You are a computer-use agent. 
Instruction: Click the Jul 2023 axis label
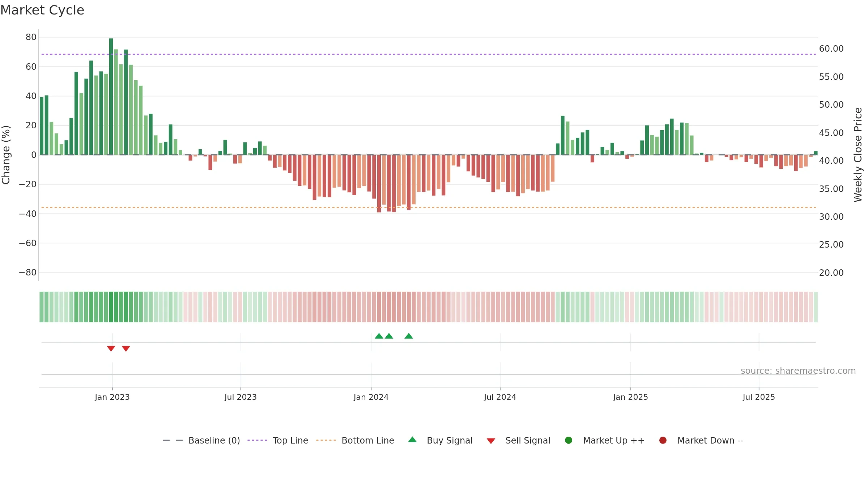(241, 397)
